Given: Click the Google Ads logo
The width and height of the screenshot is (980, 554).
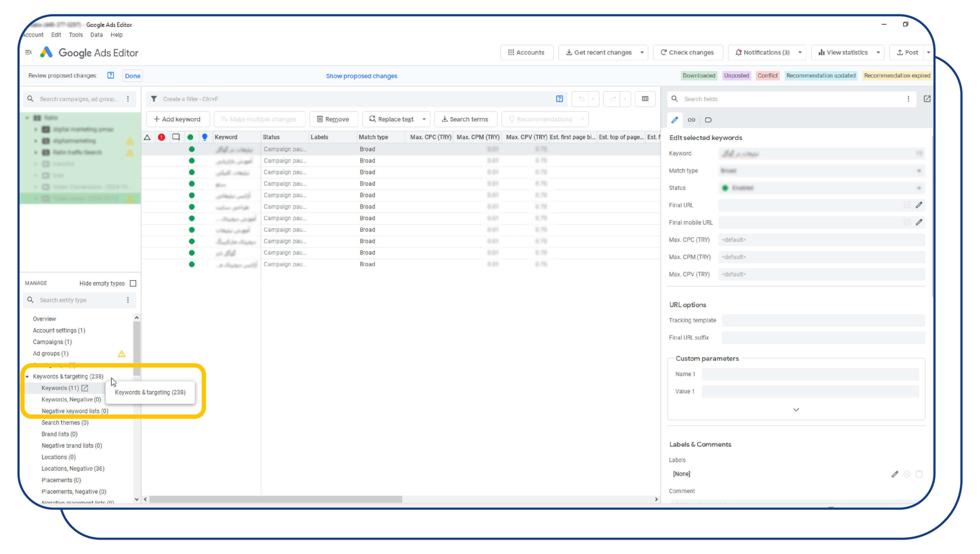Looking at the screenshot, I should (46, 52).
